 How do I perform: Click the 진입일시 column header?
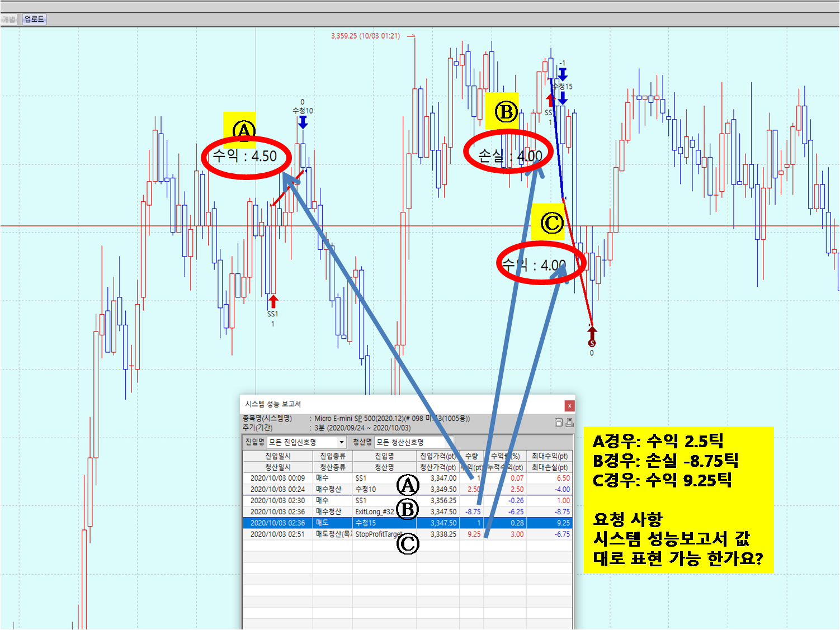point(277,456)
